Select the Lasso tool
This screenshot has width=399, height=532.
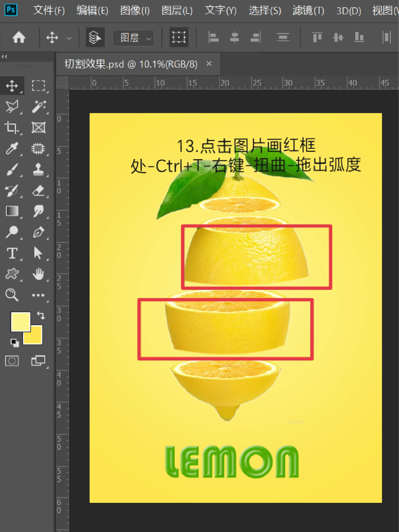[x=12, y=106]
